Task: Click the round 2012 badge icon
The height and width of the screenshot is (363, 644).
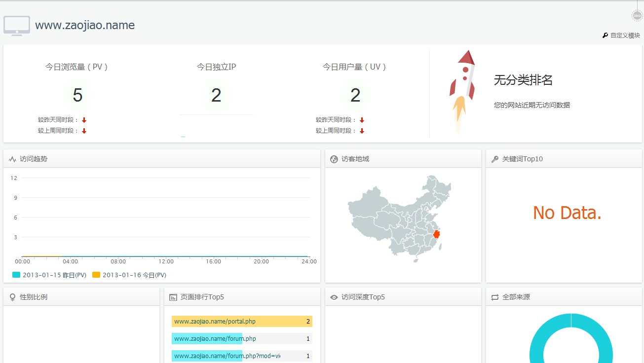Action: [637, 15]
